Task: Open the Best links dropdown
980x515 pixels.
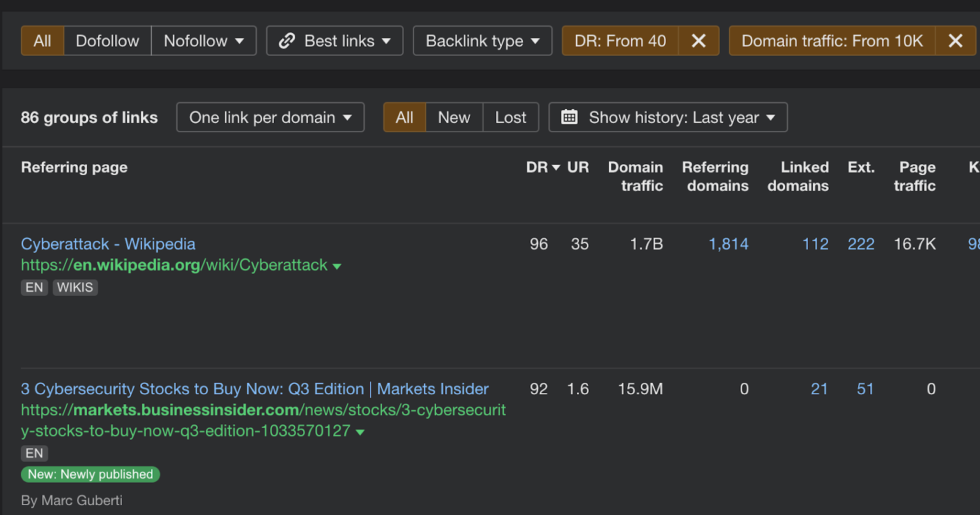Action: coord(334,41)
